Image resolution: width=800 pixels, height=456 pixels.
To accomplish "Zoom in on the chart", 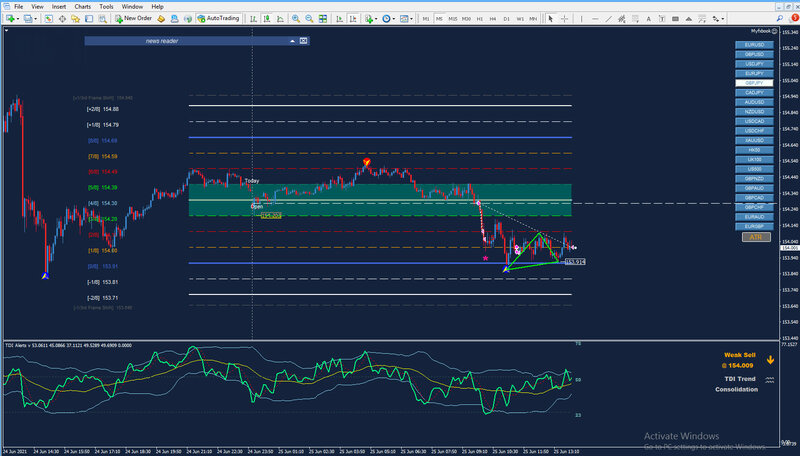I will [x=295, y=19].
